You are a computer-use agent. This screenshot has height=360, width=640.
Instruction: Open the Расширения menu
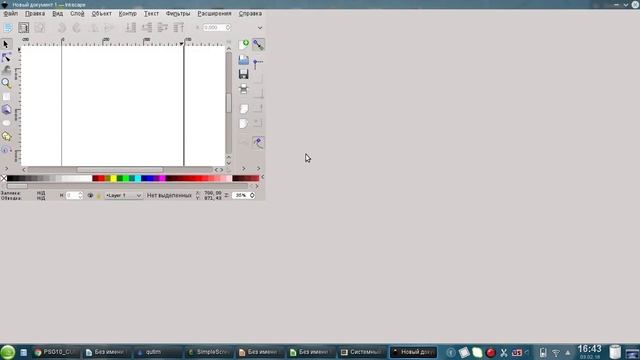[x=214, y=13]
